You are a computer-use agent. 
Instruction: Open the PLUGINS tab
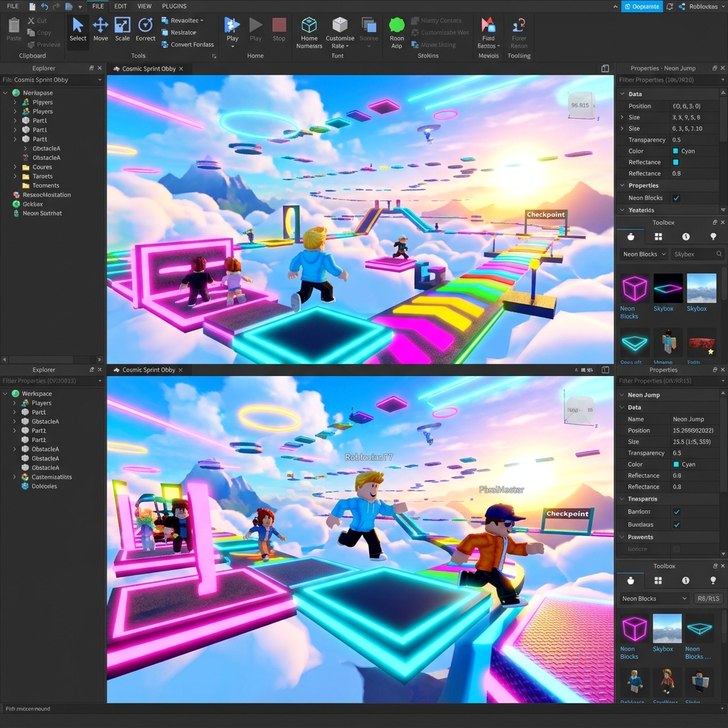click(174, 6)
